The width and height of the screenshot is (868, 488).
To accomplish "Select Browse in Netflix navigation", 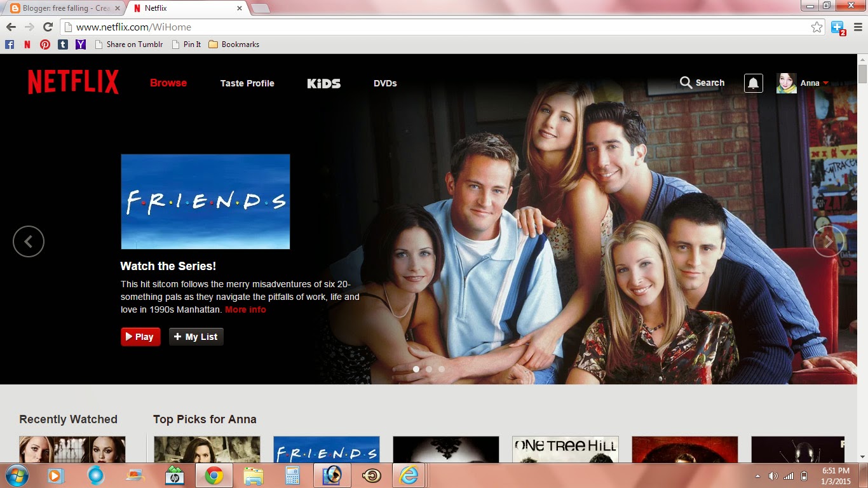I will click(x=168, y=83).
